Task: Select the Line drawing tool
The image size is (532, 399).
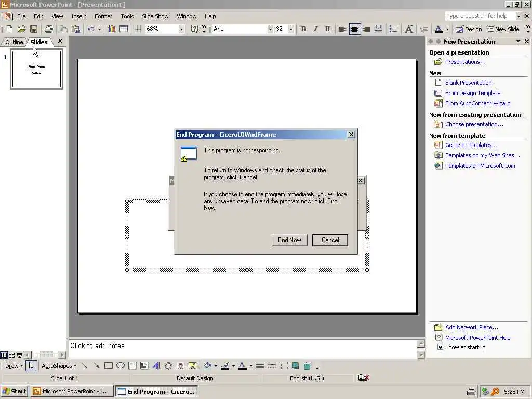Action: coord(85,365)
